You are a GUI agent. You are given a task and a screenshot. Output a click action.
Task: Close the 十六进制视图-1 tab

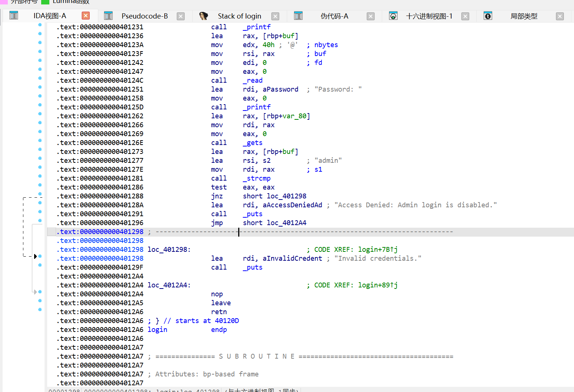[x=465, y=16]
